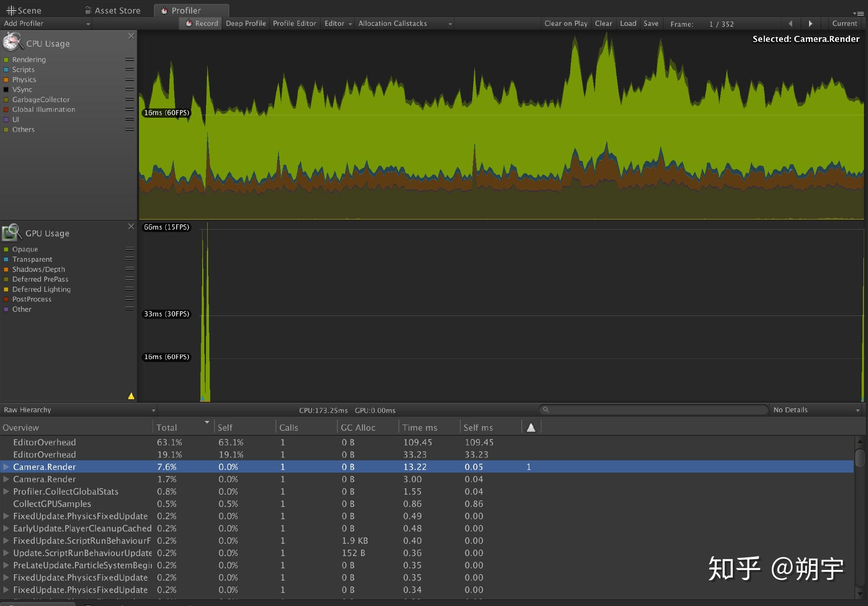Clear the profiler data
This screenshot has height=606, width=868.
point(603,24)
